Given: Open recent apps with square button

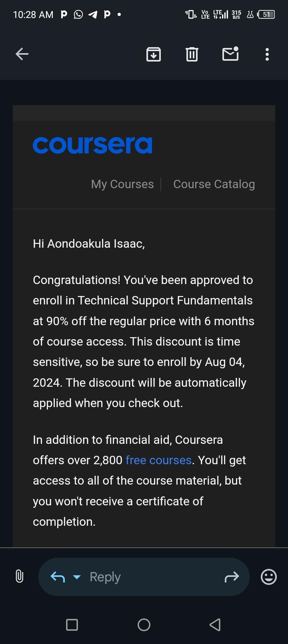Looking at the screenshot, I should click(72, 624).
